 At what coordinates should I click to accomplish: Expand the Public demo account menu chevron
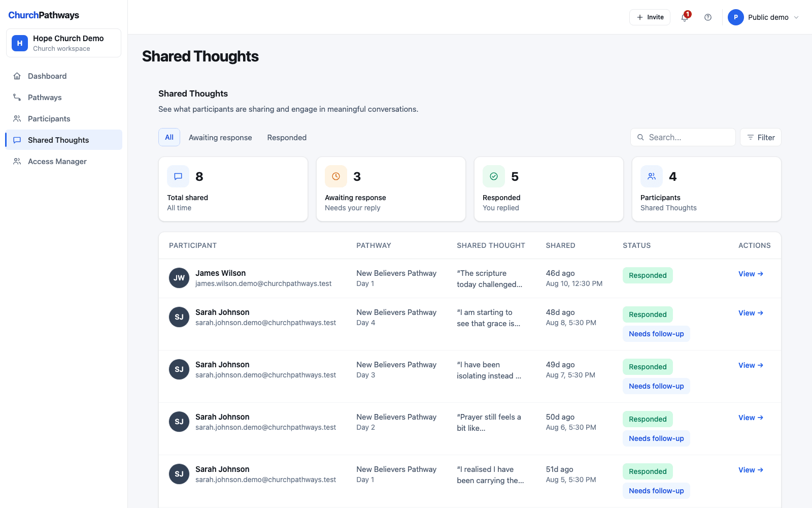(x=796, y=17)
